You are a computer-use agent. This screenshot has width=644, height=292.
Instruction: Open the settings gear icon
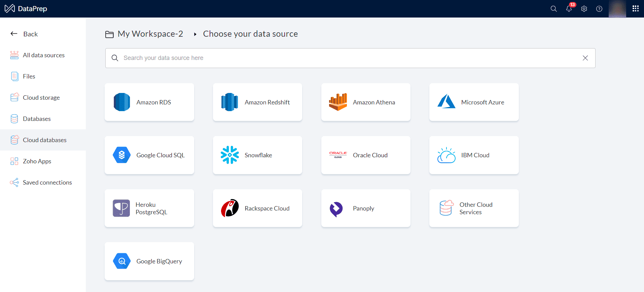click(584, 9)
